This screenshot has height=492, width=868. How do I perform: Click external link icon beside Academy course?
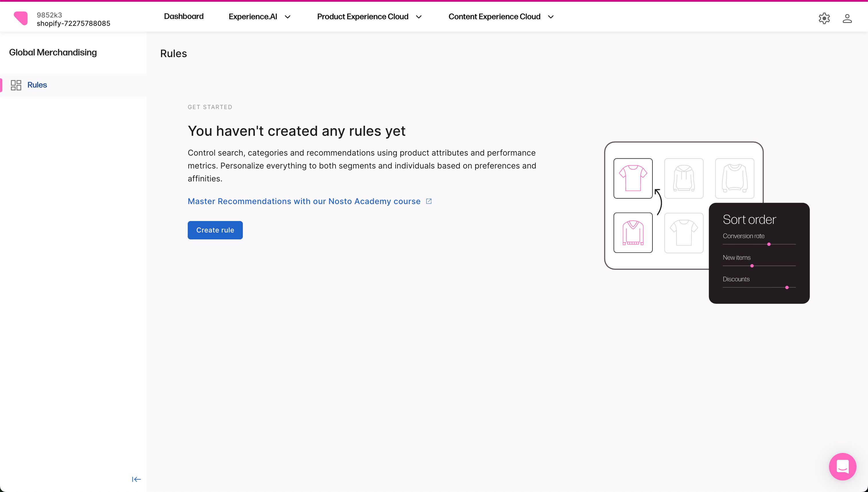point(429,202)
